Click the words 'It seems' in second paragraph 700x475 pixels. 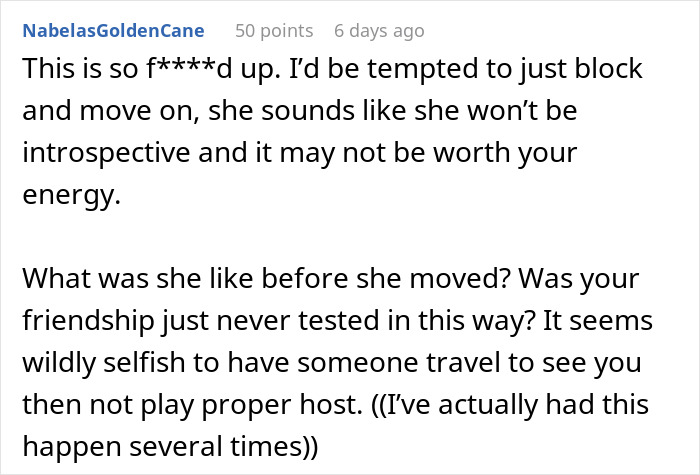(x=598, y=321)
